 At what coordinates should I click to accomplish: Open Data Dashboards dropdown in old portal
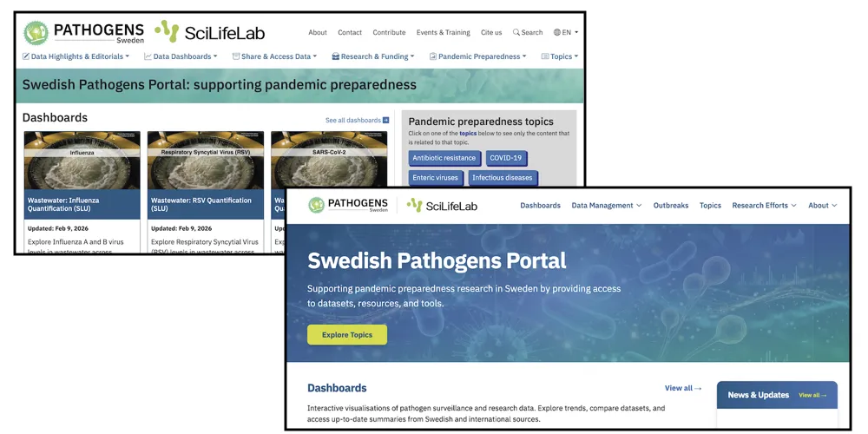(x=181, y=56)
